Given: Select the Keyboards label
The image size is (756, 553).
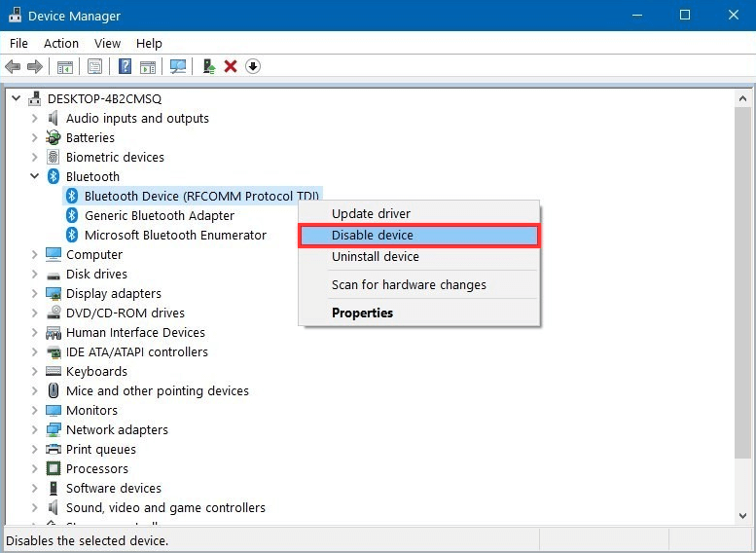Looking at the screenshot, I should click(96, 371).
